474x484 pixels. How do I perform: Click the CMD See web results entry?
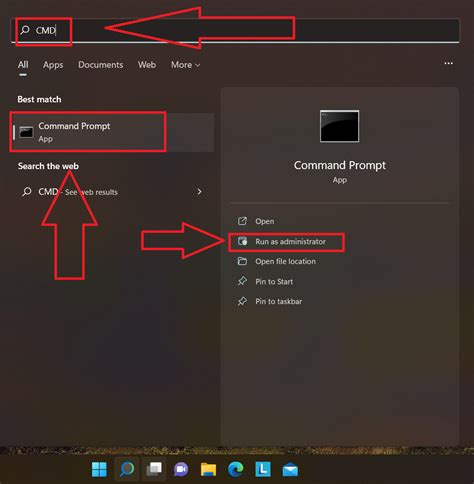(112, 192)
